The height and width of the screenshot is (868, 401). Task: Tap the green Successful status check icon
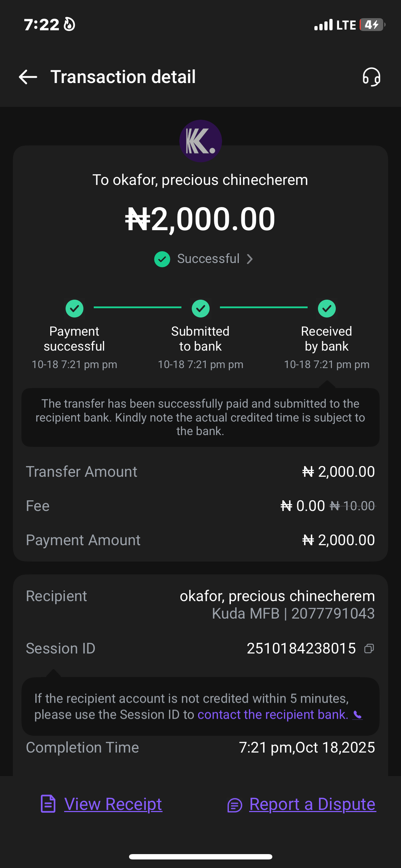[x=162, y=259]
